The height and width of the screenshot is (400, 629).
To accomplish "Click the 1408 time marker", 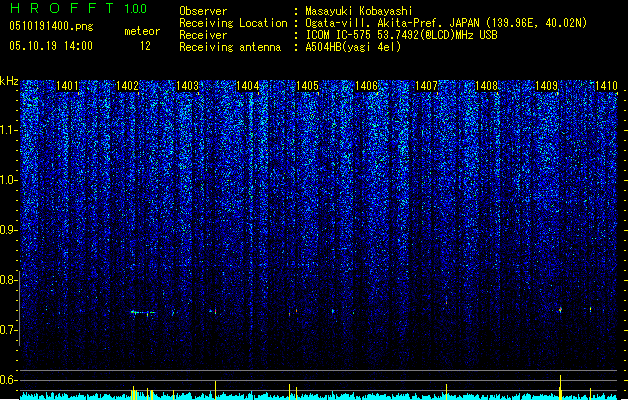I will (486, 86).
